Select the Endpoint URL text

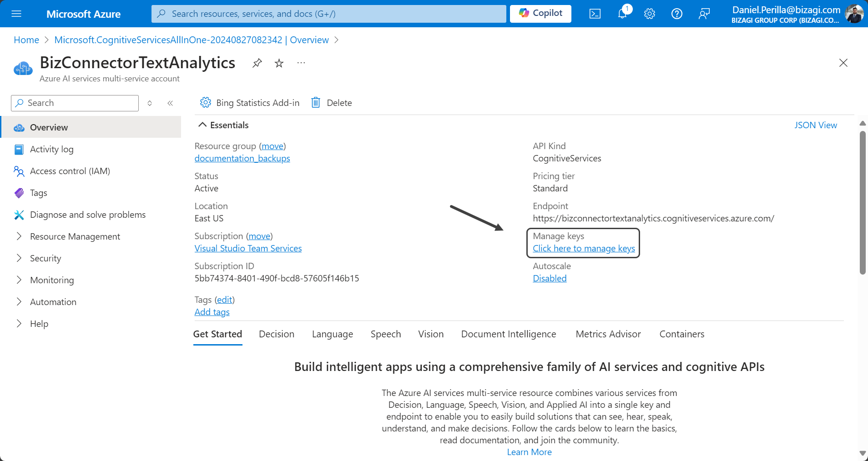[x=654, y=218]
